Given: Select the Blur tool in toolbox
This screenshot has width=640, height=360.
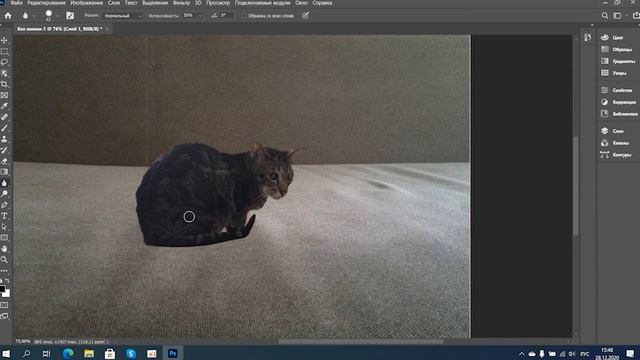Looking at the screenshot, I should tap(4, 183).
